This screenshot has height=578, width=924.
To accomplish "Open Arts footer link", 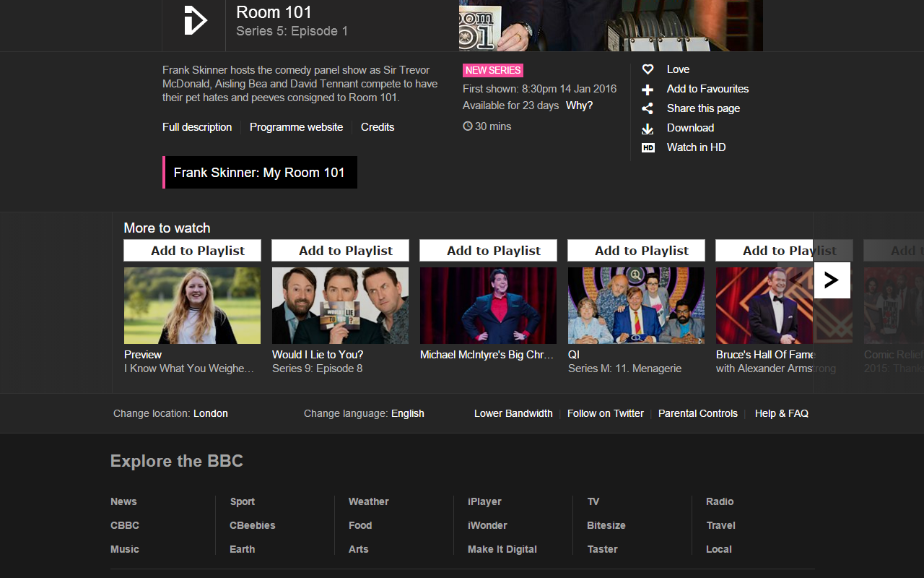I will [359, 549].
